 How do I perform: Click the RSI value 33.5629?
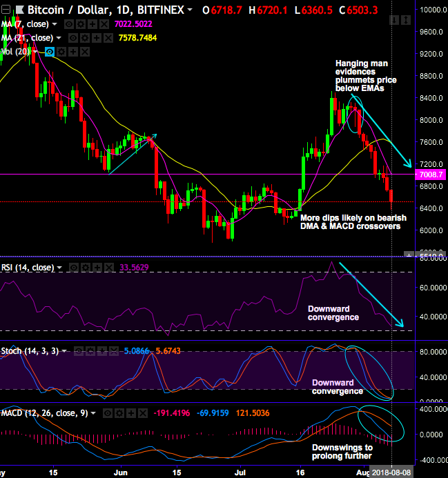click(x=134, y=268)
